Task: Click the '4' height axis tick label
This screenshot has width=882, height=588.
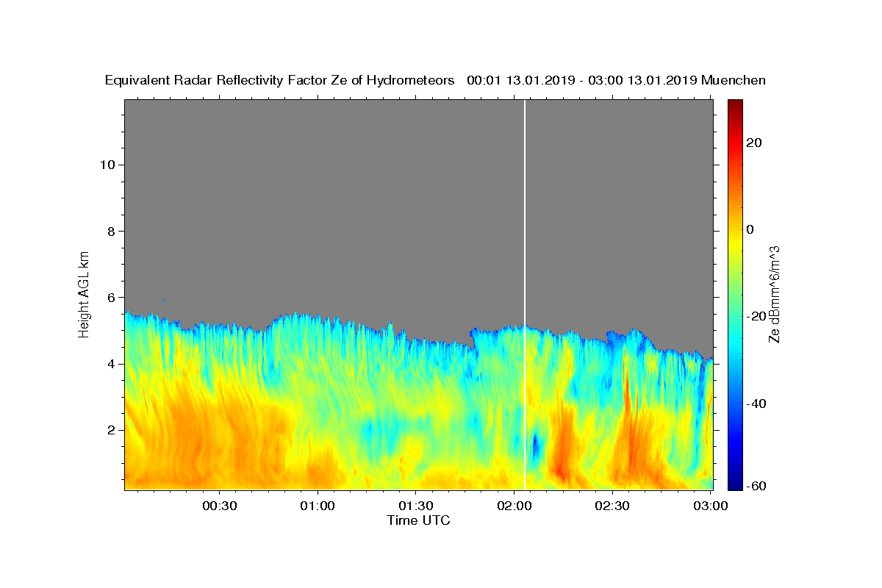Action: (x=110, y=364)
